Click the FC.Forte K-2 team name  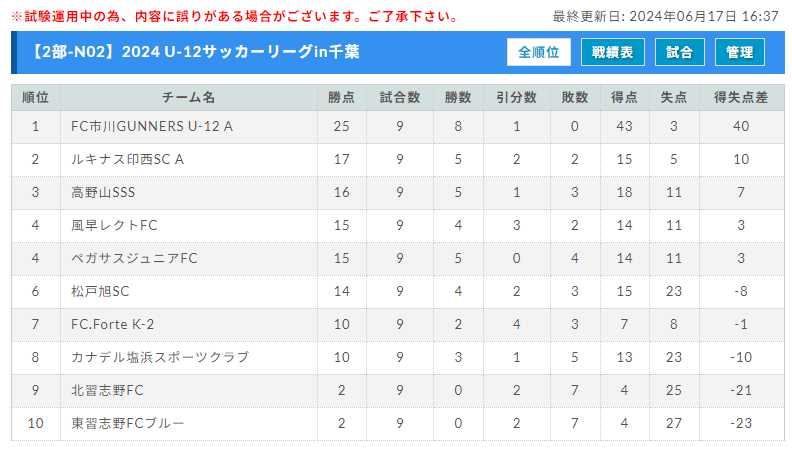(x=113, y=324)
